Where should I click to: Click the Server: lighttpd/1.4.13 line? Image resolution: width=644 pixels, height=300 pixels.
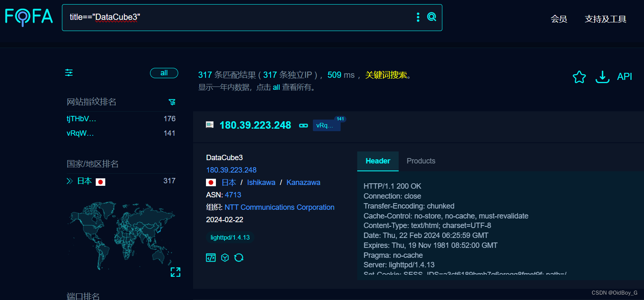[399, 265]
